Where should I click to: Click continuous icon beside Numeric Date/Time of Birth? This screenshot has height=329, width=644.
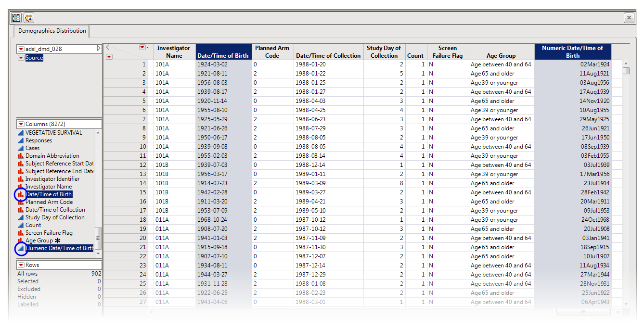(21, 248)
